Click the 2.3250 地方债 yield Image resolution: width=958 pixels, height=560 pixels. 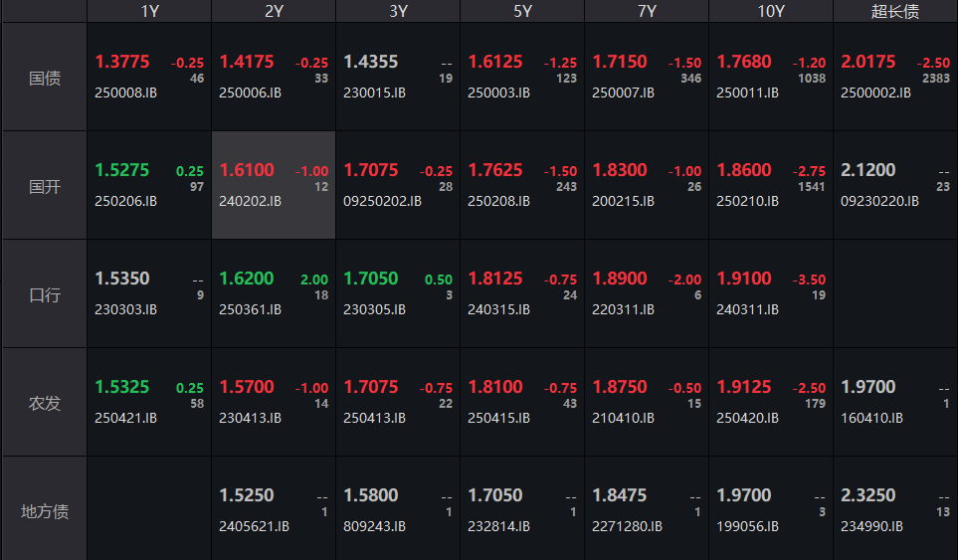click(x=868, y=495)
